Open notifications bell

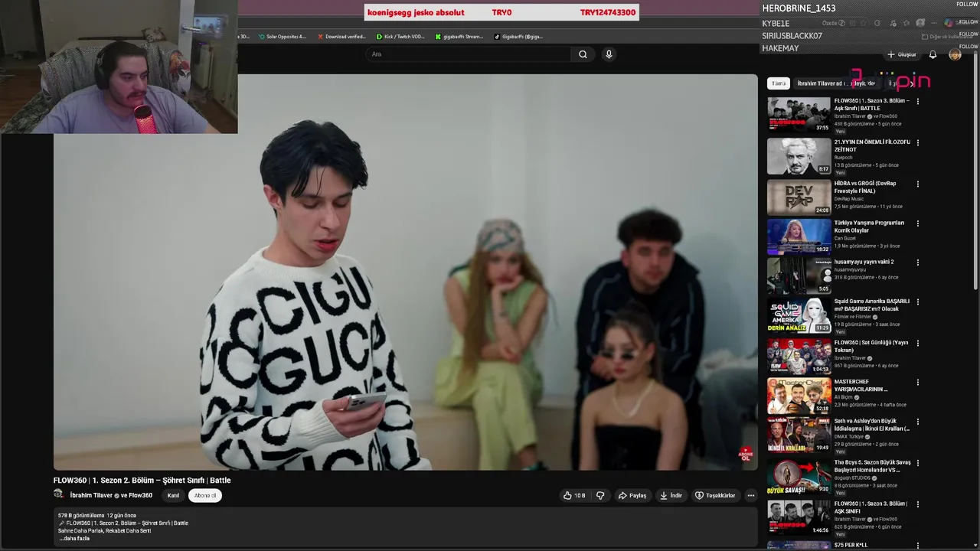[x=933, y=54]
